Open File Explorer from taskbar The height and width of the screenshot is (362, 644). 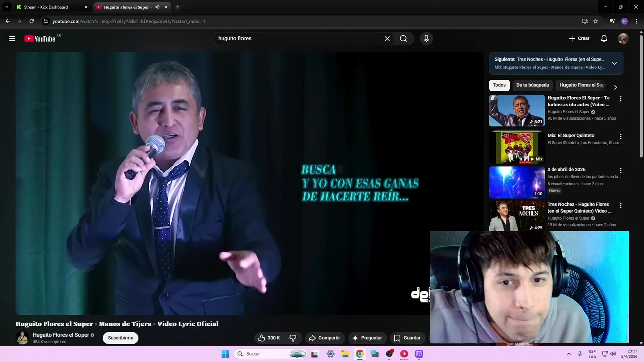[x=345, y=354]
